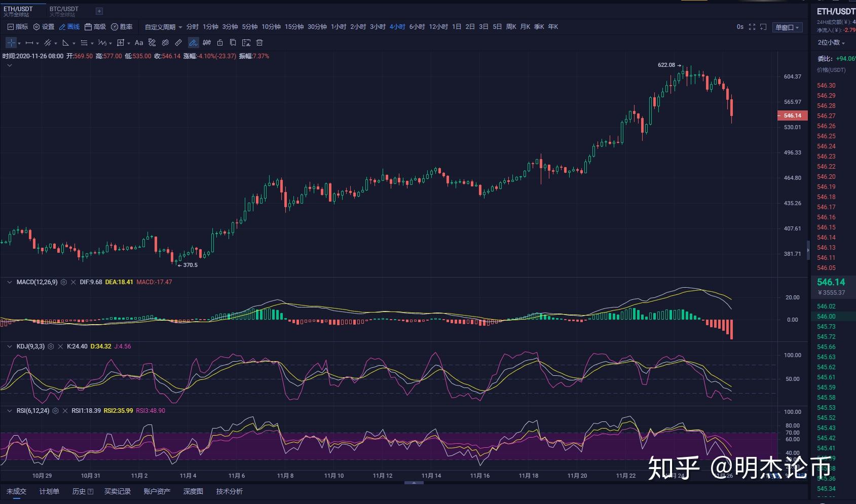Select the 周K weekly timeframe
The height and width of the screenshot is (504, 856).
[511, 27]
